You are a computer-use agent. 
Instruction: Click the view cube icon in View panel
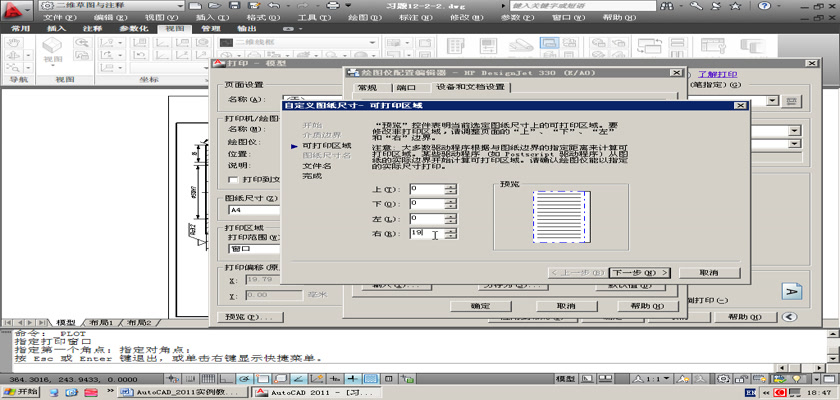(x=52, y=47)
